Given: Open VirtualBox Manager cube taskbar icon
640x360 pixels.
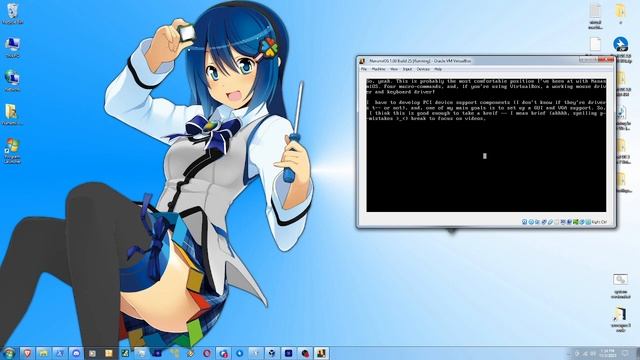Looking at the screenshot, I should point(272,353).
